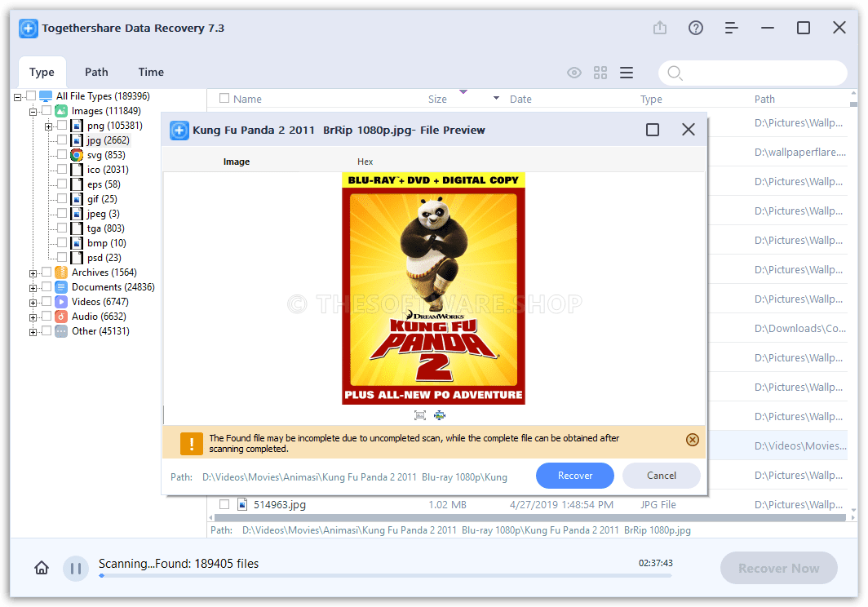Click the Archives category icon
Screen dimensions: 868x607
pos(61,272)
